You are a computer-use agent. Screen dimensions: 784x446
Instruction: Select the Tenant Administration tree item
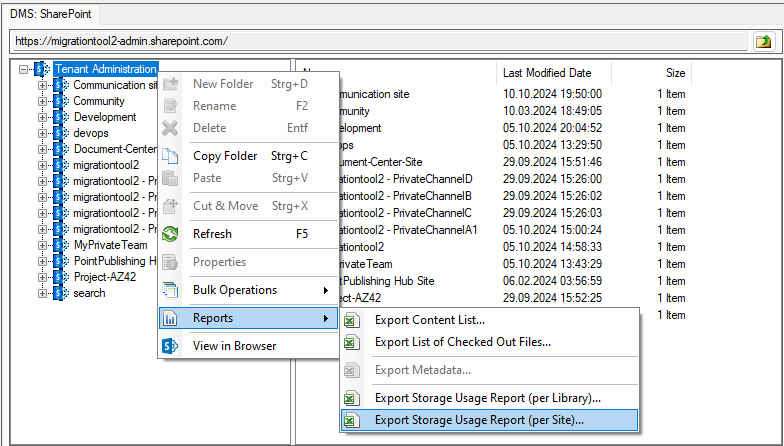point(106,69)
